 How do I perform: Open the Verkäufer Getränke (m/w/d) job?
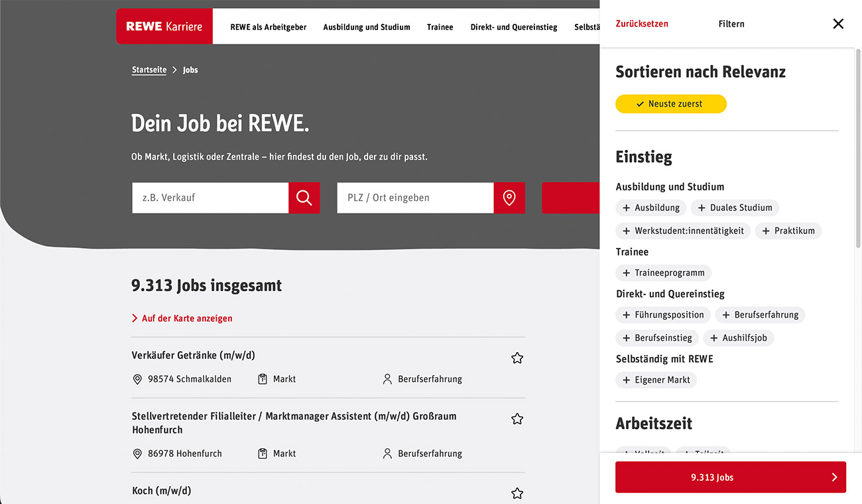pyautogui.click(x=194, y=355)
